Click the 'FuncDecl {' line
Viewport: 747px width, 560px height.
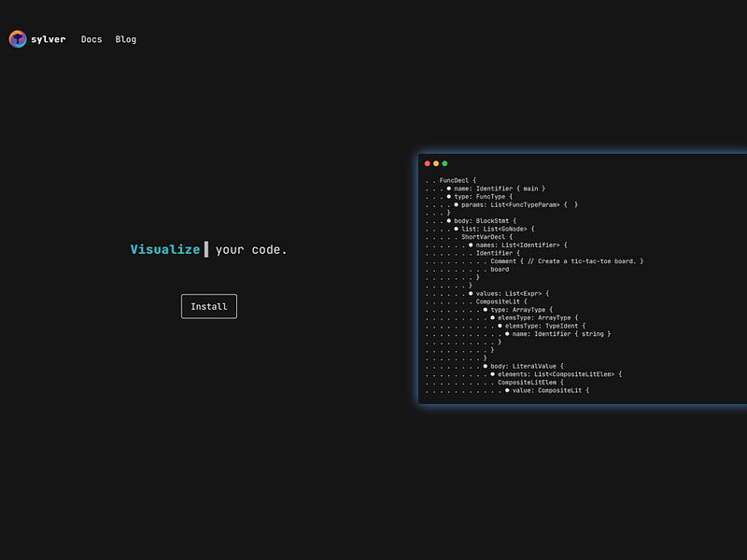tap(458, 180)
